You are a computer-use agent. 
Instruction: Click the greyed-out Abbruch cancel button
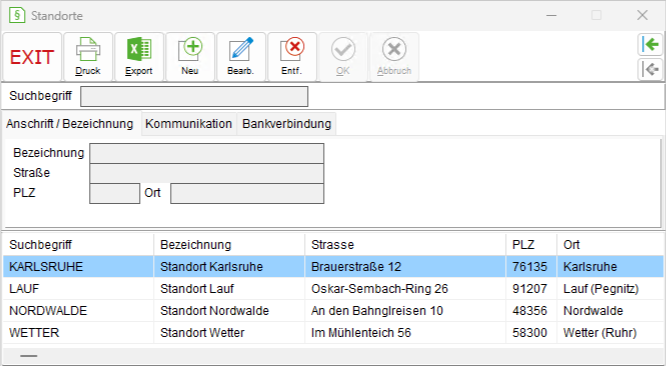[394, 57]
